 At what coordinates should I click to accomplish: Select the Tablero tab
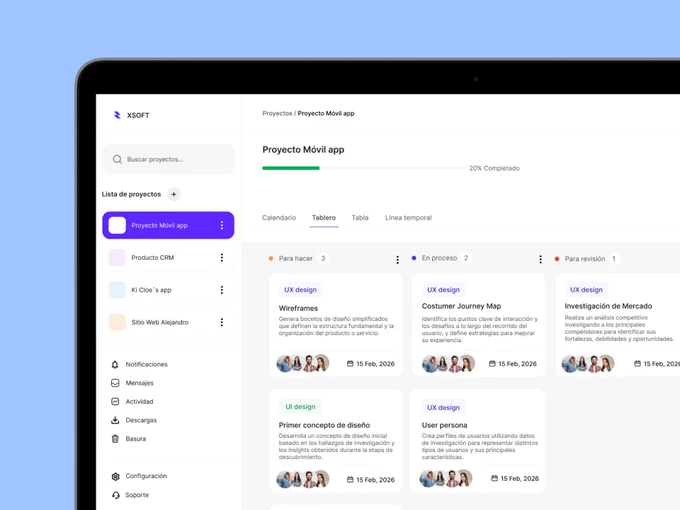324,218
